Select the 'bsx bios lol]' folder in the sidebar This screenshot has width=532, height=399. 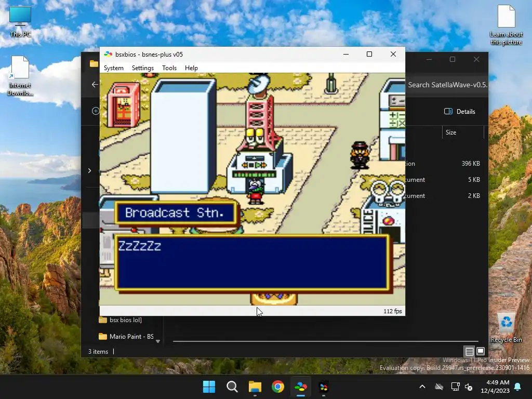click(120, 320)
